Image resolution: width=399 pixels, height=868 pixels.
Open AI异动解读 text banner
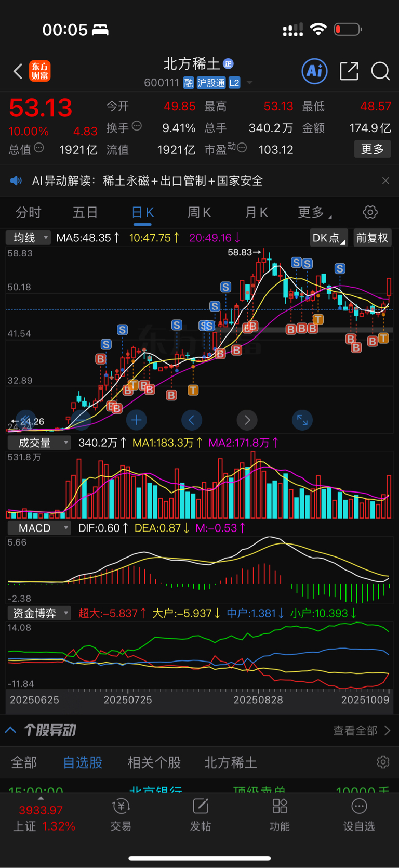click(148, 180)
